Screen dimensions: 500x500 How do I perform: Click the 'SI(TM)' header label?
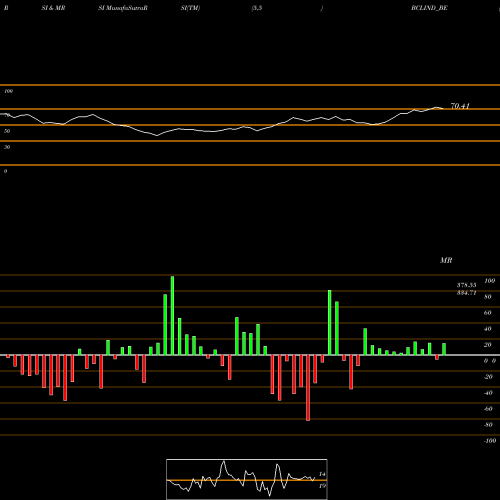pos(190,8)
